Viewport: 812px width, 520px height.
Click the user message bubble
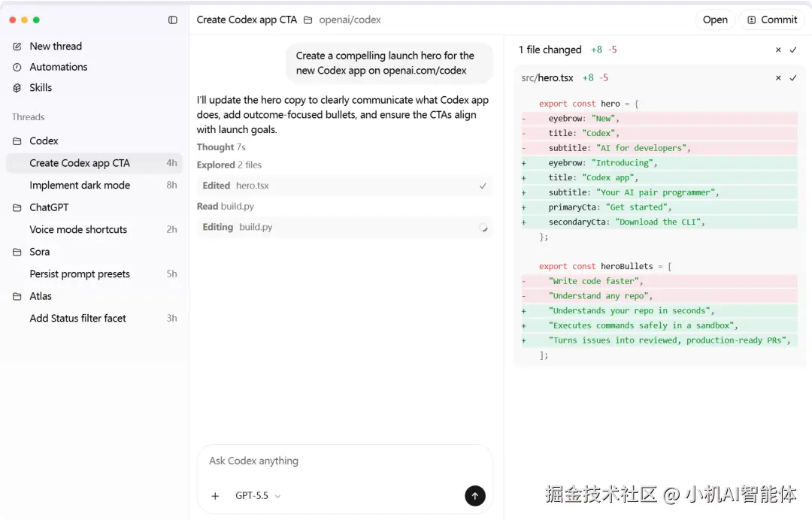tap(389, 62)
